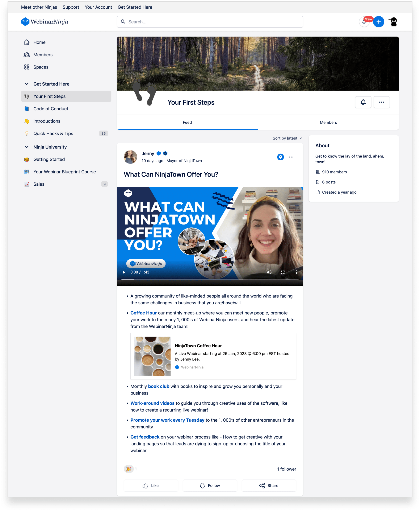Mute the video with the speaker icon
This screenshot has width=420, height=511.
coord(269,272)
